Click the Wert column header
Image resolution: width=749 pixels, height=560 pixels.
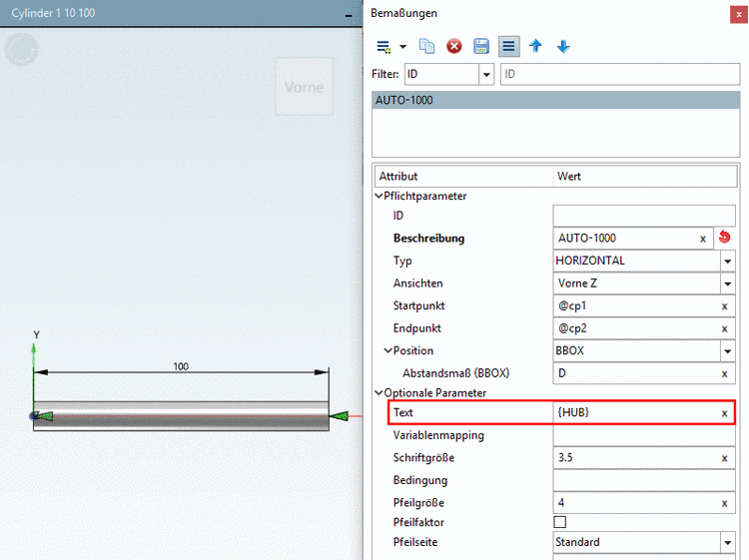click(x=645, y=176)
